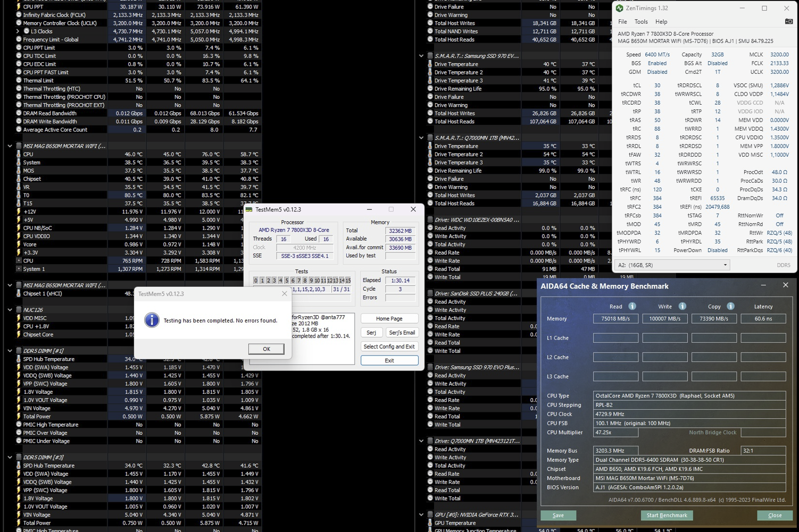Click the CPU Clock field showing 4729.9 MHz

click(689, 414)
